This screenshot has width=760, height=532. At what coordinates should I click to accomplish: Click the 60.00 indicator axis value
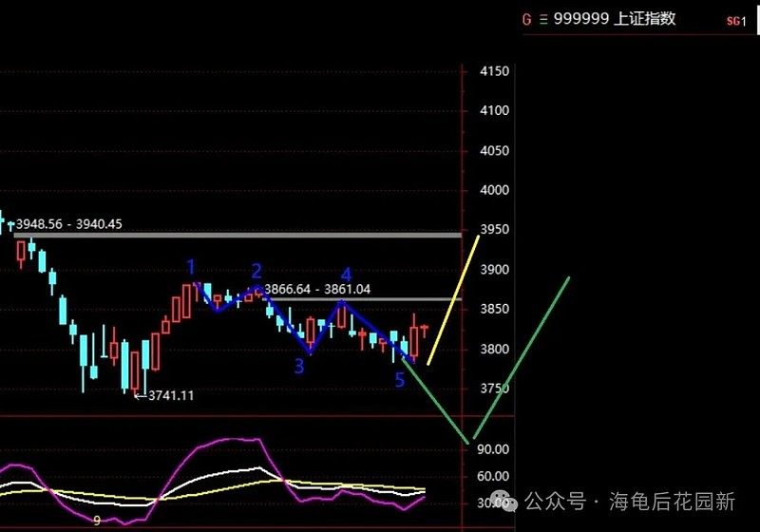493,477
